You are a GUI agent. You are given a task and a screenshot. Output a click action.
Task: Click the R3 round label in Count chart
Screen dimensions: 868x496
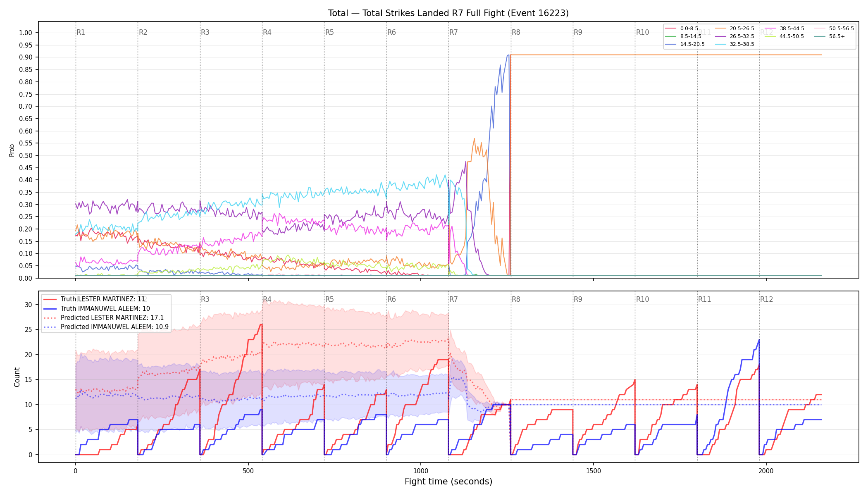point(205,299)
